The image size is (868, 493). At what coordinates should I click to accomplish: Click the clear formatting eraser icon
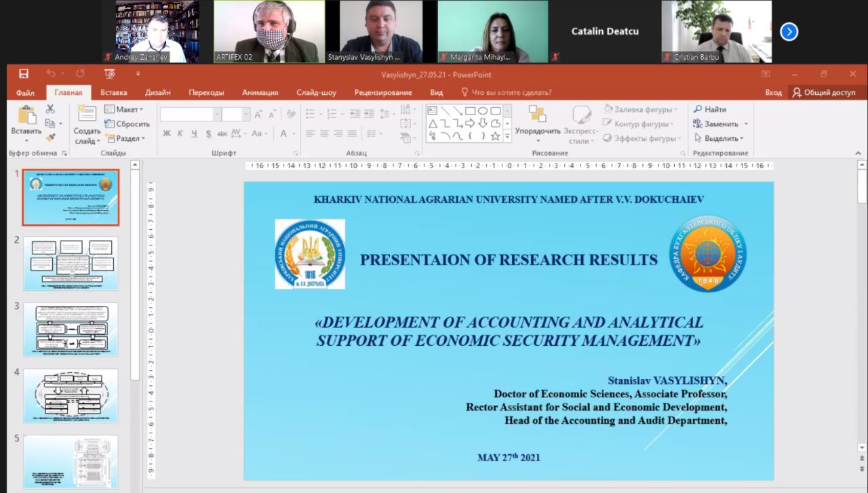click(x=291, y=115)
